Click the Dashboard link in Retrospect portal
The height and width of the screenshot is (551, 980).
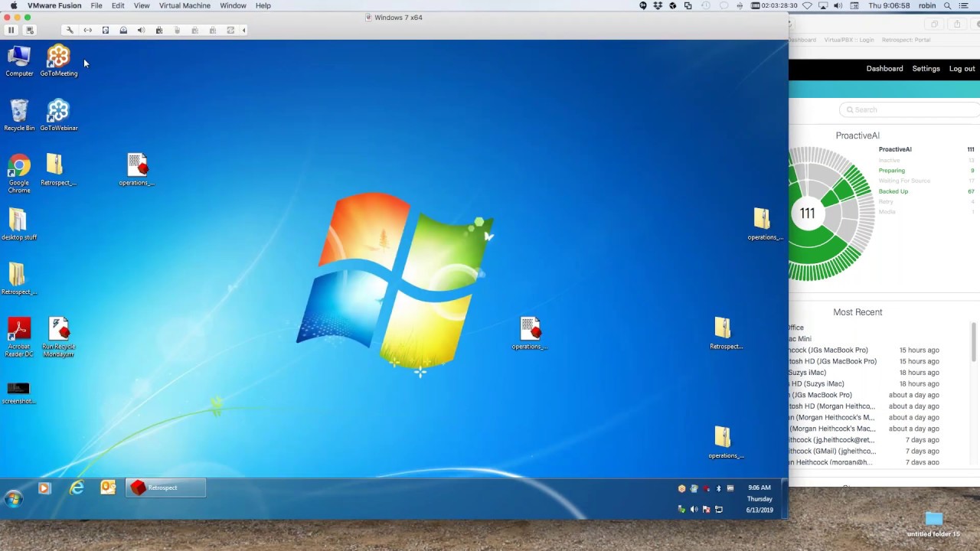pyautogui.click(x=884, y=69)
